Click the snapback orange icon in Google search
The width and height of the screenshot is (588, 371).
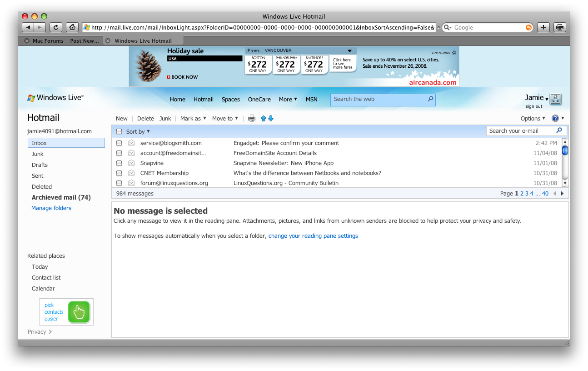coord(528,28)
